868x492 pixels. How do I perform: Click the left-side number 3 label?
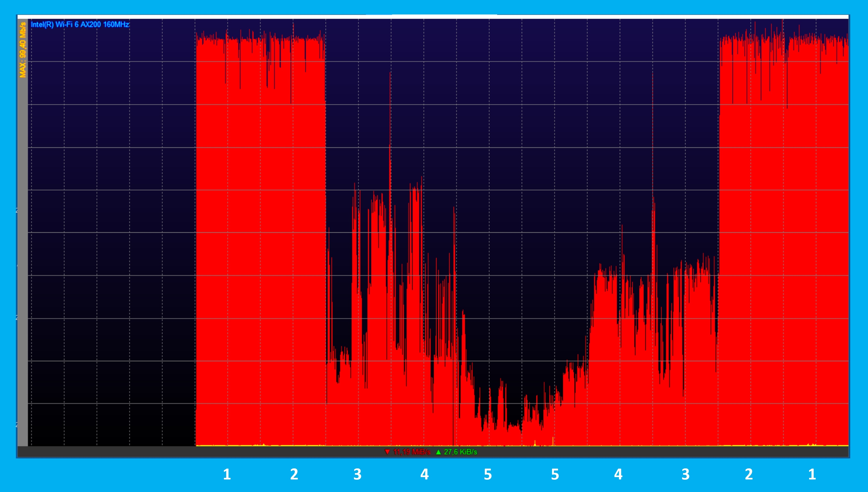point(357,475)
